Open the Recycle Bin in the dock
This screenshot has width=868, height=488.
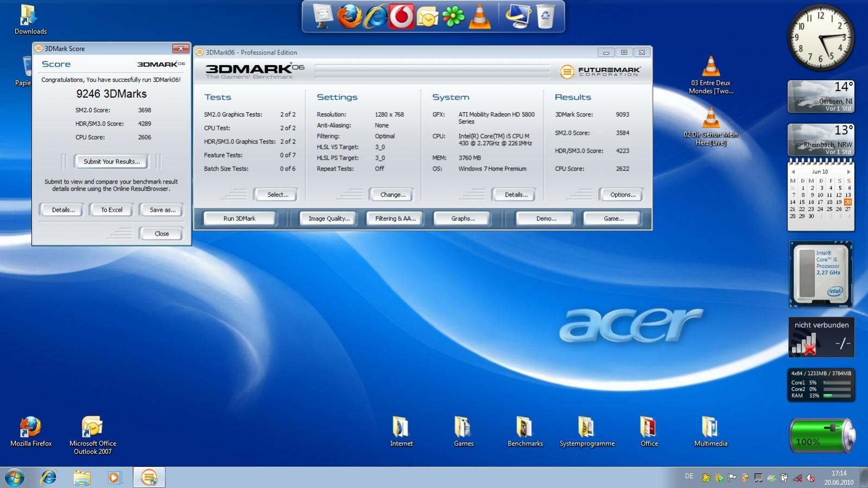point(546,16)
